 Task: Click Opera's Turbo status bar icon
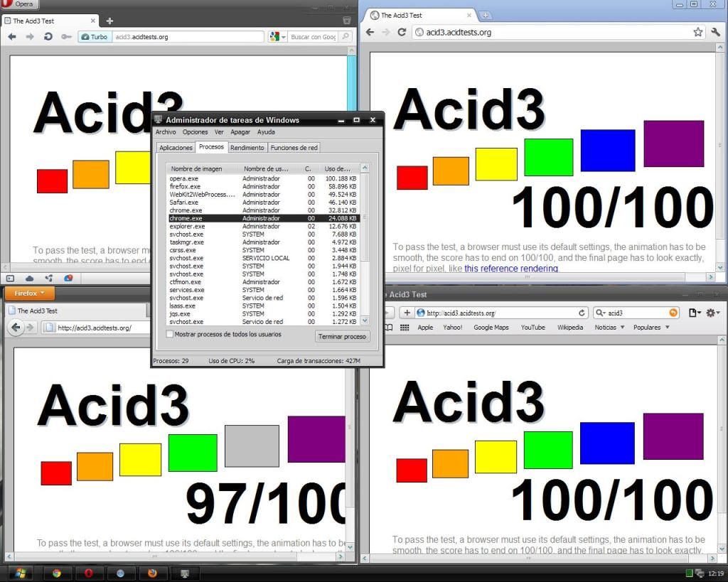click(68, 279)
